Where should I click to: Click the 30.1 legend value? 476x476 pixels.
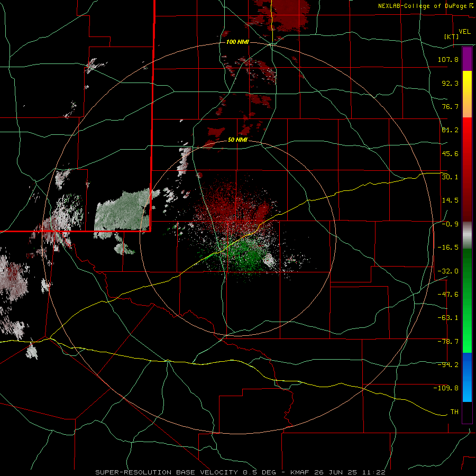click(450, 177)
